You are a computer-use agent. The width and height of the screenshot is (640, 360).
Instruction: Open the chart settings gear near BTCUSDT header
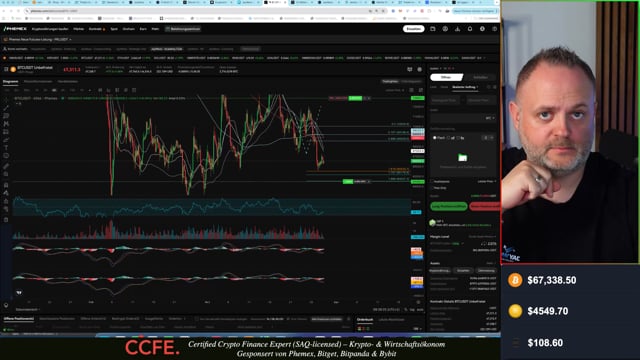click(x=420, y=70)
